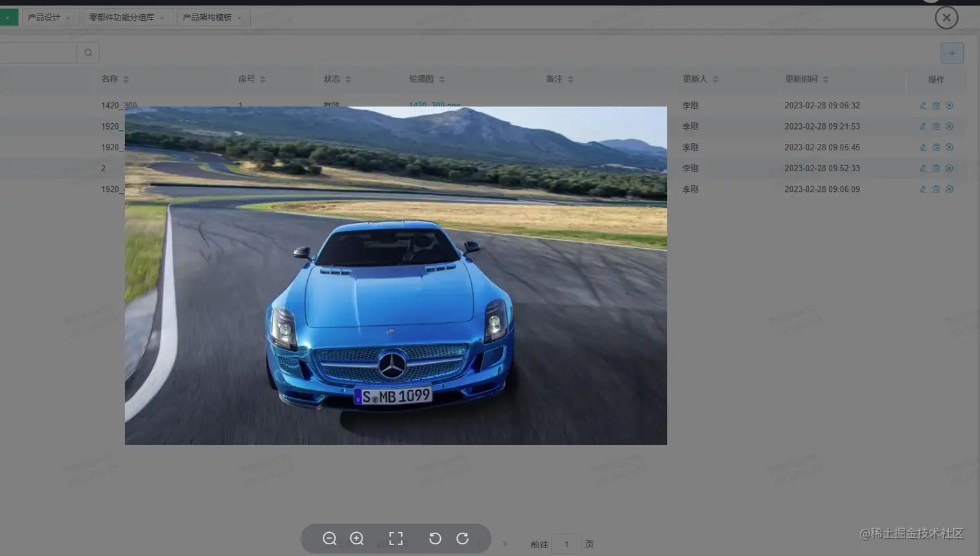Delete the row updated at 09:21:53

pyautogui.click(x=936, y=126)
